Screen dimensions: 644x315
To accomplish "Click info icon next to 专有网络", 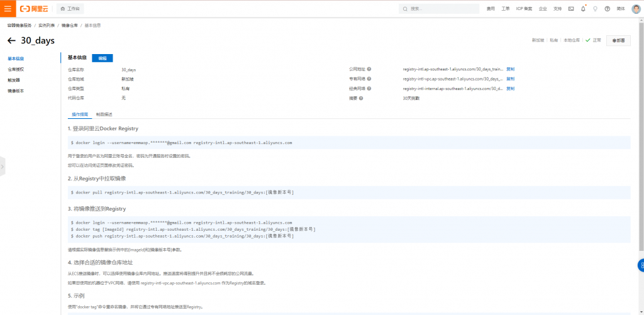I will point(369,79).
